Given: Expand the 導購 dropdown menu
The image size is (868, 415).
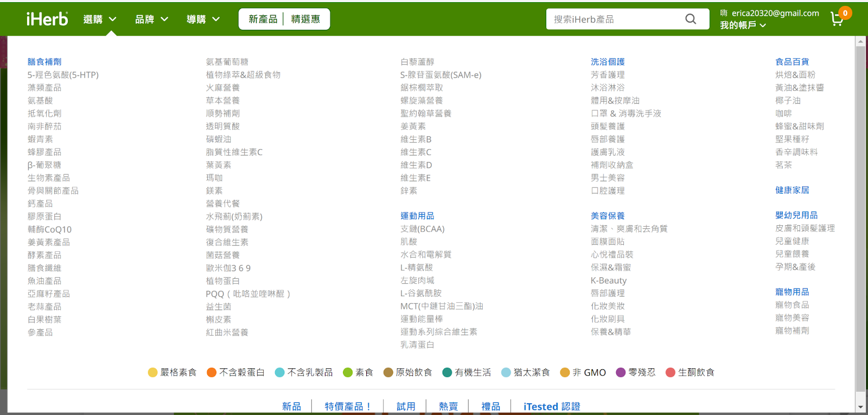Looking at the screenshot, I should pyautogui.click(x=203, y=20).
